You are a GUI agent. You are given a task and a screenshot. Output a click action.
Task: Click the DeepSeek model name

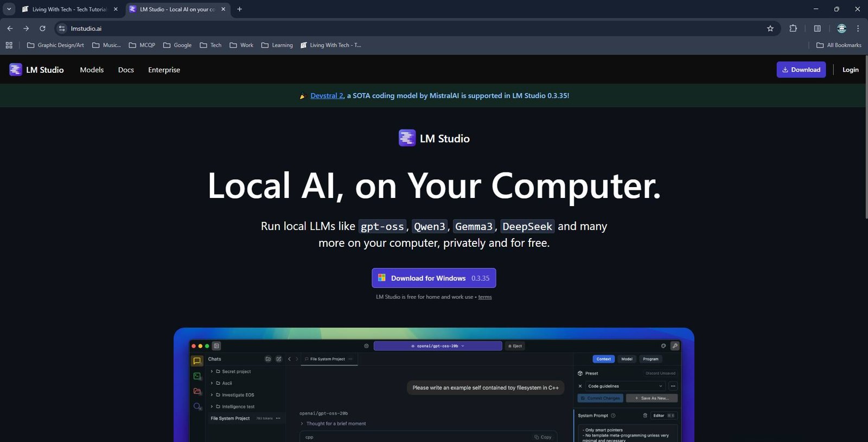(x=527, y=227)
